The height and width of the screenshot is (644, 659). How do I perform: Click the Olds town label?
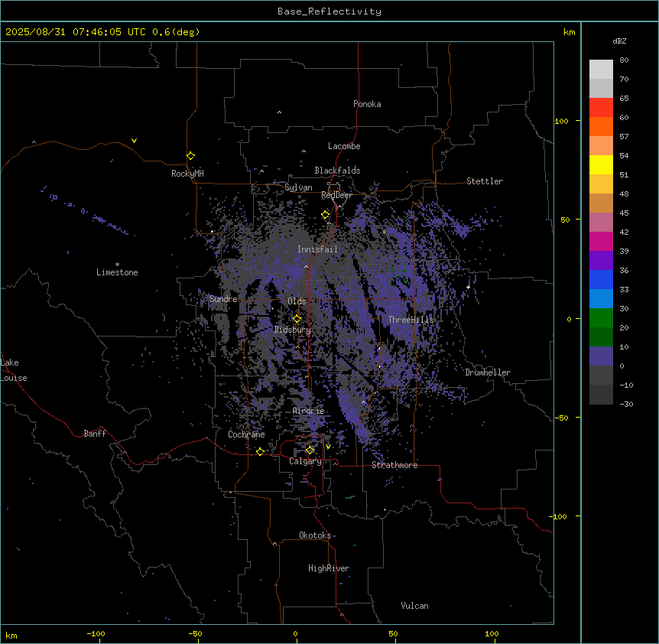click(297, 301)
